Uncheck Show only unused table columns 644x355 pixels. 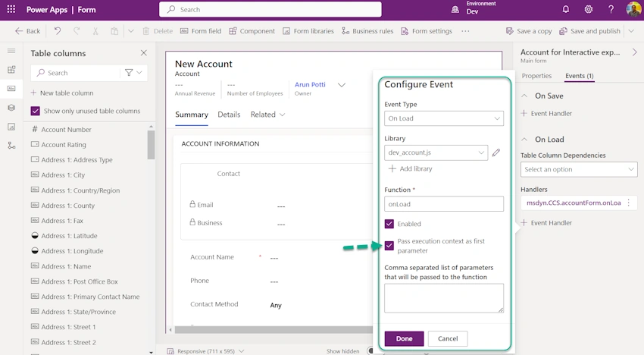click(x=36, y=111)
